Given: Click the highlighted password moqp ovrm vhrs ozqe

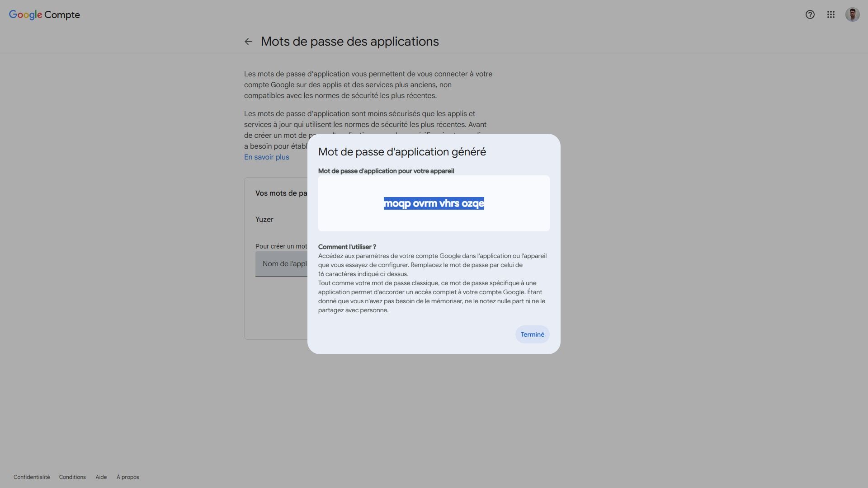Looking at the screenshot, I should point(434,203).
